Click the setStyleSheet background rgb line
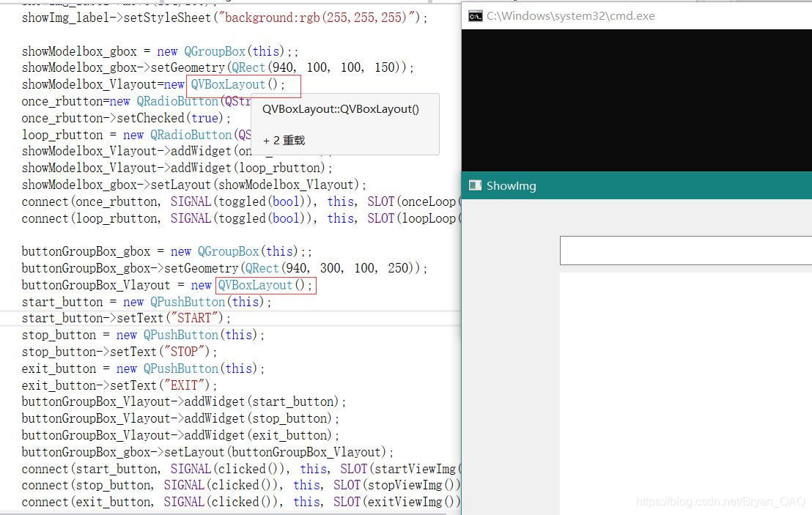 click(x=220, y=17)
